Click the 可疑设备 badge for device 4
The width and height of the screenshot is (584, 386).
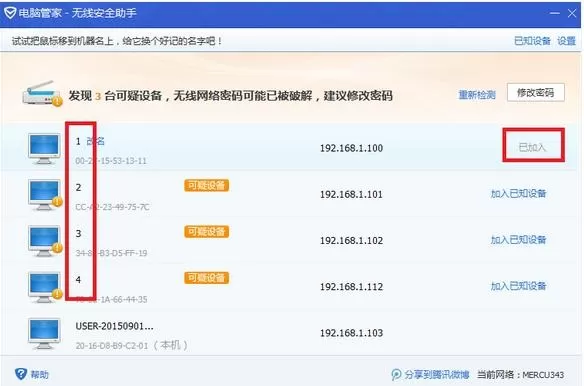coord(206,278)
